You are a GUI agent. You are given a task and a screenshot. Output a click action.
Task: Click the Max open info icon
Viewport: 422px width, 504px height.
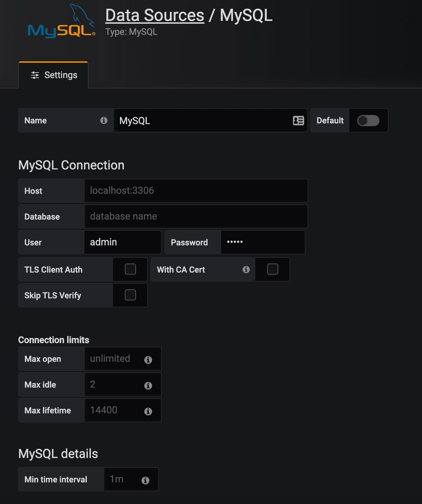pyautogui.click(x=148, y=360)
